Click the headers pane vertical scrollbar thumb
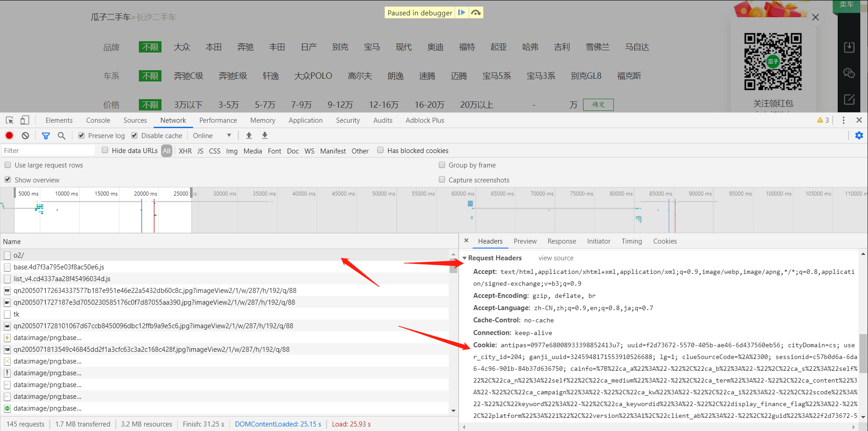Viewport: 868px width, 431px height. [x=863, y=354]
